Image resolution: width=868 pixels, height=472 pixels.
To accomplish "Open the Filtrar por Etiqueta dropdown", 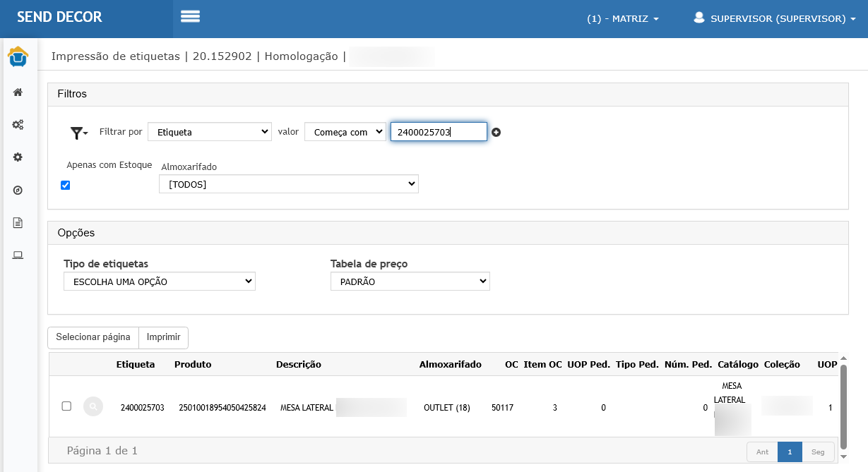I will click(x=210, y=132).
